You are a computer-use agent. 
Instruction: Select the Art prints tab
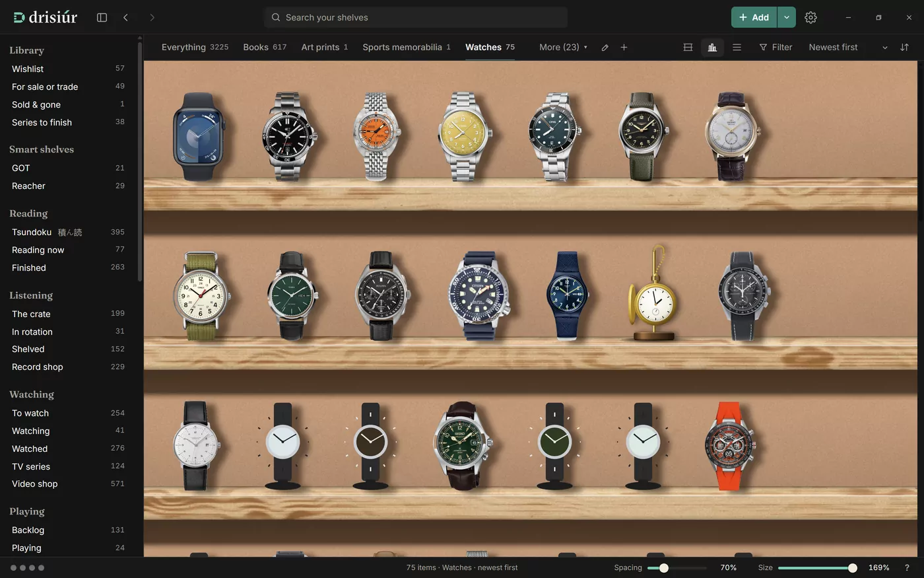pos(325,48)
